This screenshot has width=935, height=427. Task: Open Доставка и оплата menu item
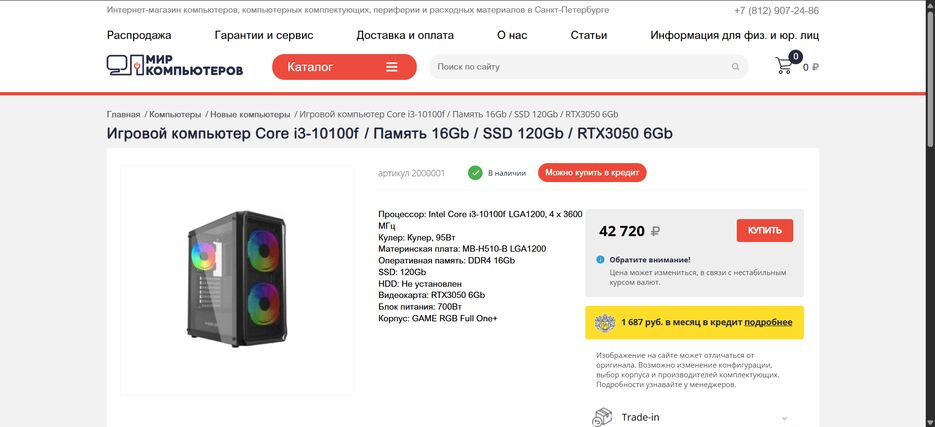tap(405, 35)
